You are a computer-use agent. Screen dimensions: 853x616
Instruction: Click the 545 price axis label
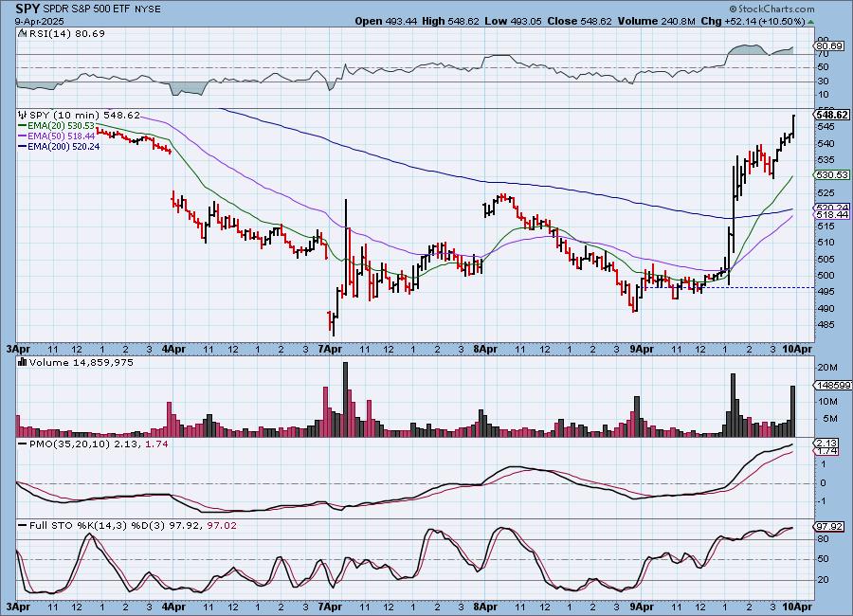click(826, 127)
